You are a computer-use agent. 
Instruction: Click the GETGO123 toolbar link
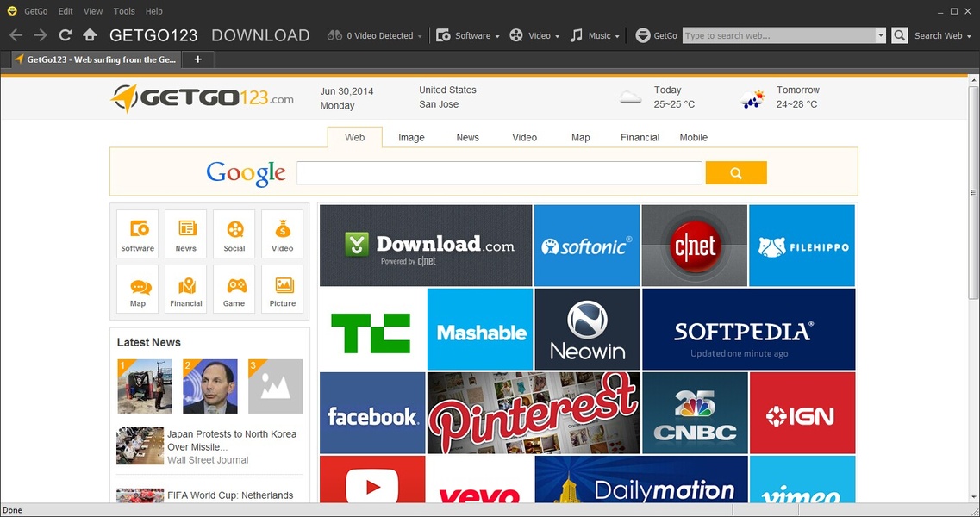153,35
